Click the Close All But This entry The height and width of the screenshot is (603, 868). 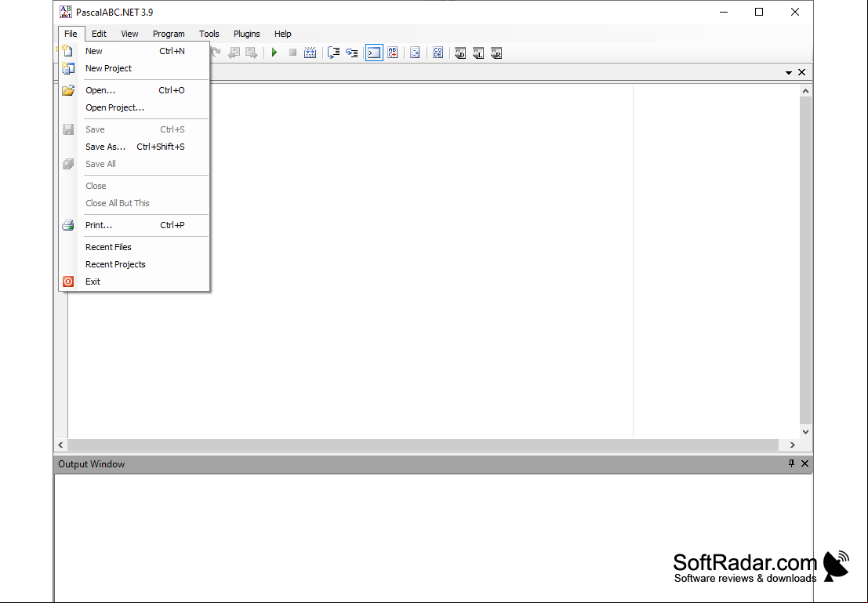coord(134,203)
